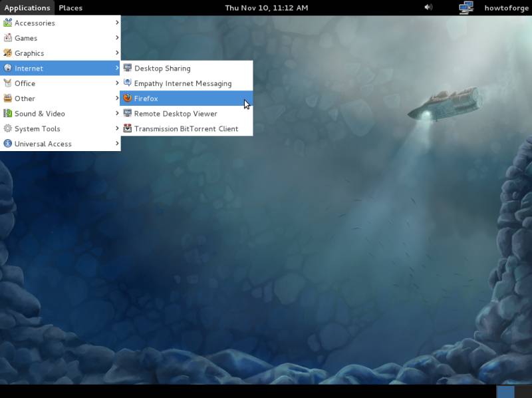The image size is (532, 398).
Task: Click the Desktop Sharing icon
Action: [x=127, y=68]
